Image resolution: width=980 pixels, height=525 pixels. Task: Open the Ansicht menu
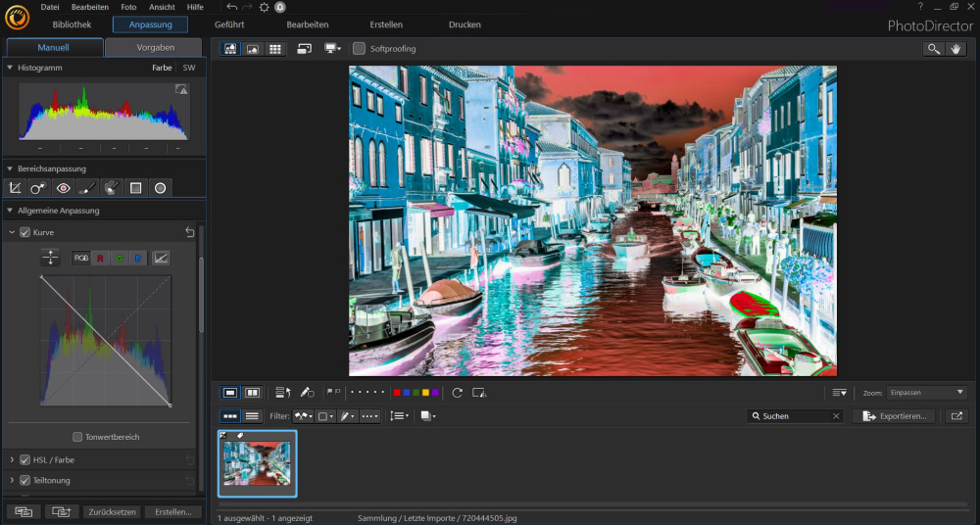coord(162,7)
